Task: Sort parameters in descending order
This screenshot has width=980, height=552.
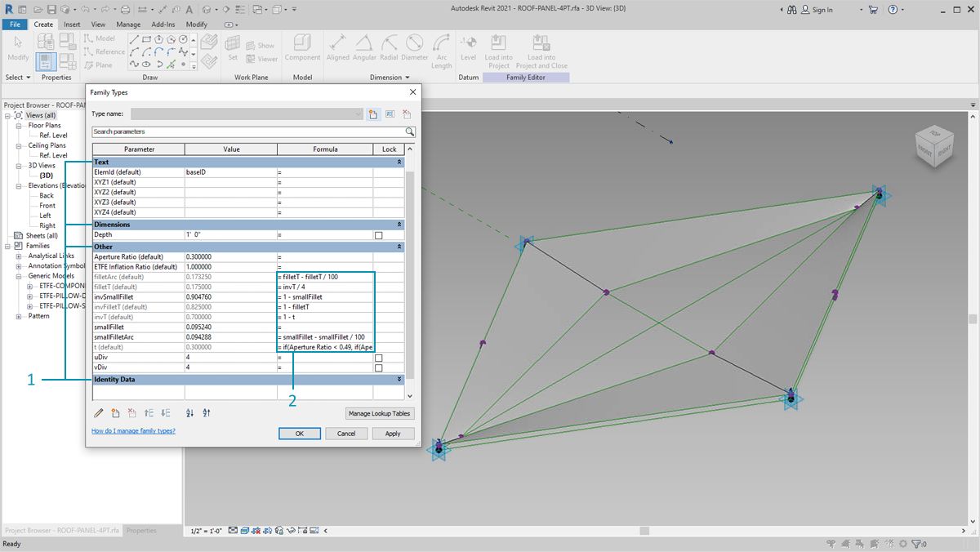Action: [207, 413]
